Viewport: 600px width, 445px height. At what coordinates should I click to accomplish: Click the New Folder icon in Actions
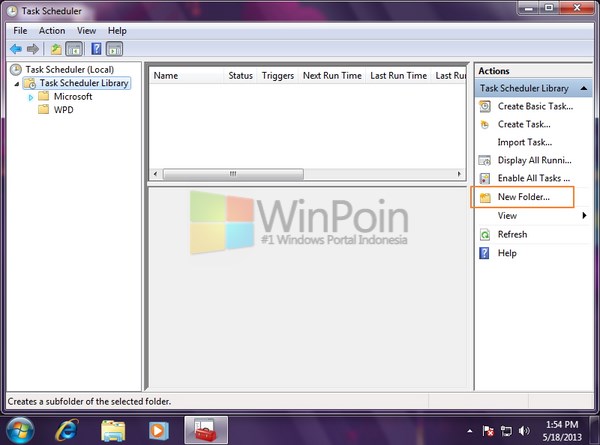(x=485, y=197)
